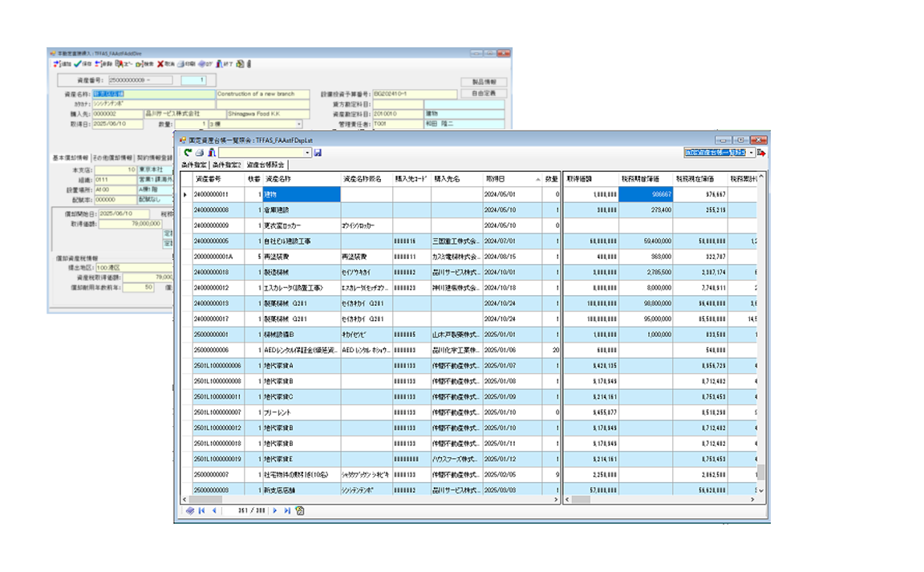Click the printer icon in back window toolbar

point(181,63)
